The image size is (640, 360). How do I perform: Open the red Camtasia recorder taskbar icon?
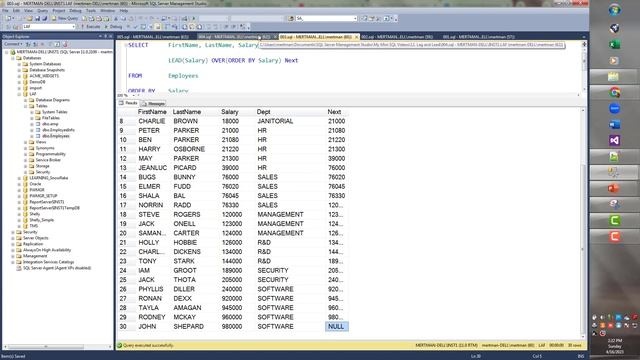tap(614, 236)
